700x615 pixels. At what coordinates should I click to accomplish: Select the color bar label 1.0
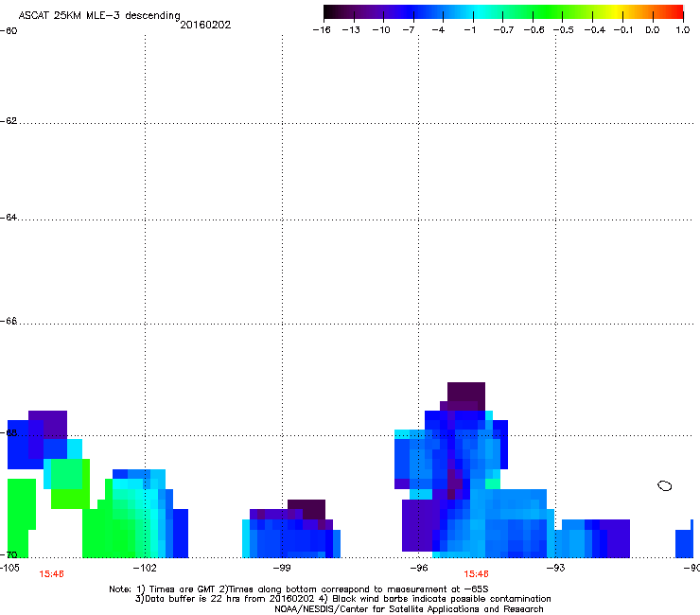683,30
